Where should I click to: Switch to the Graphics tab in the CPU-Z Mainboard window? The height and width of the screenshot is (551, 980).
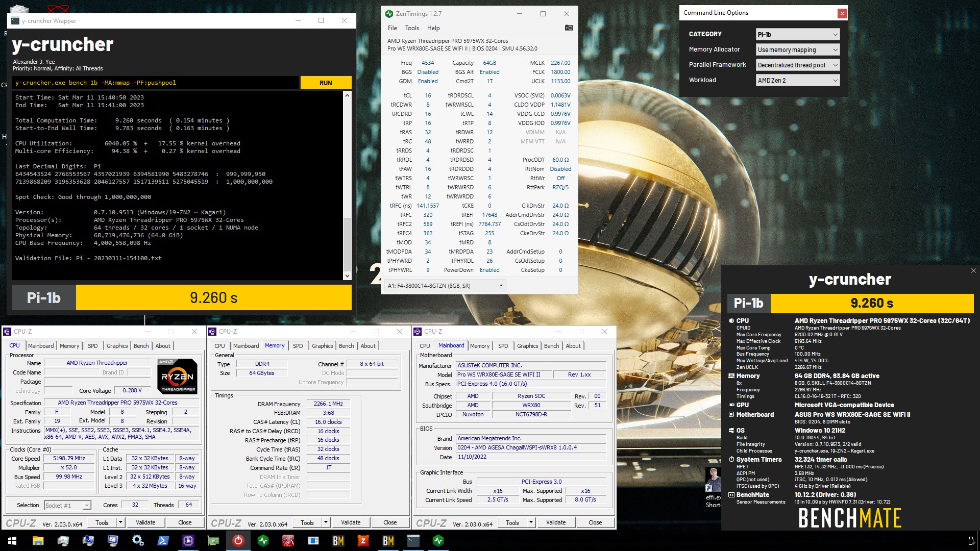[x=527, y=346]
